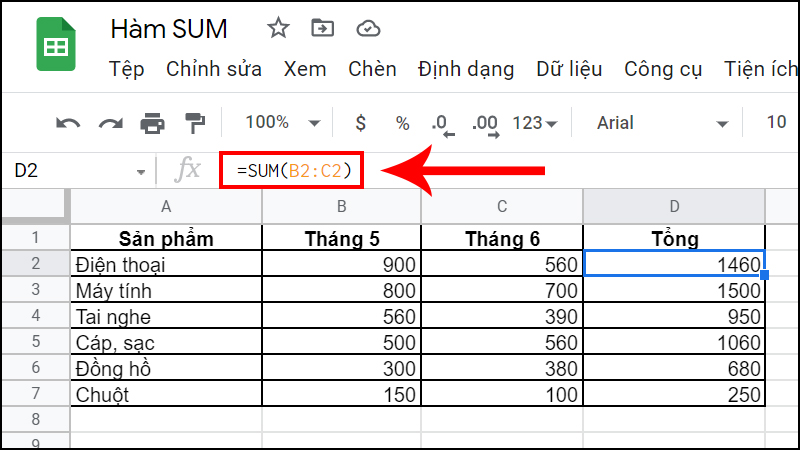Click the undo arrow icon
800x450 pixels.
click(x=68, y=123)
